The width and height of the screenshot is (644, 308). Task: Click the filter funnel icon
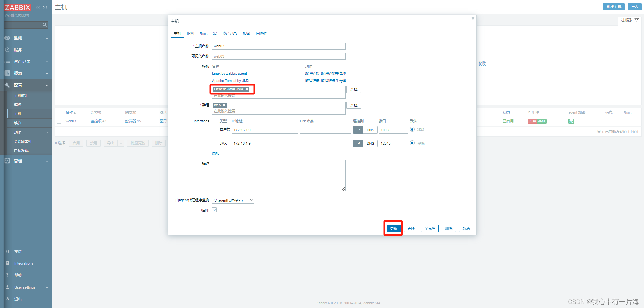[637, 20]
